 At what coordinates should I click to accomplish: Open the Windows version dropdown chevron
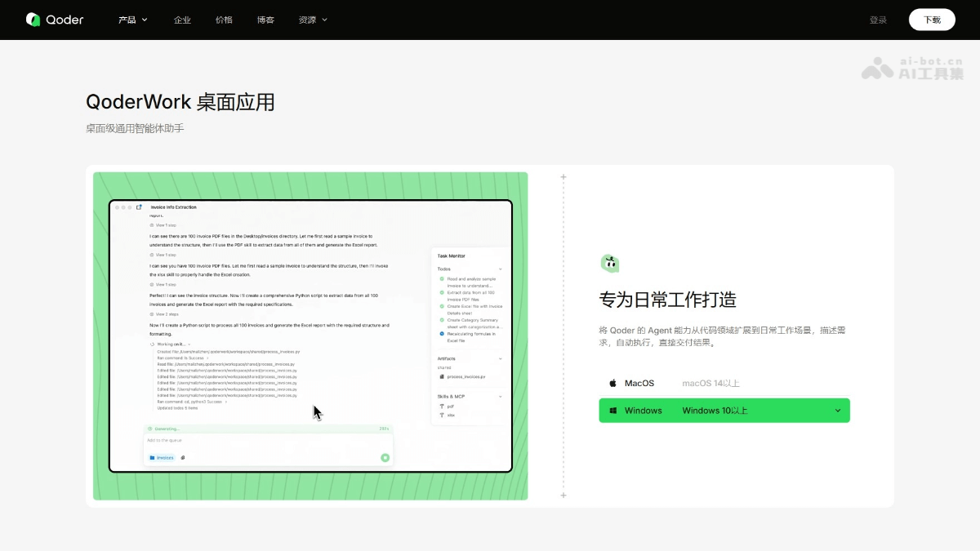click(837, 410)
